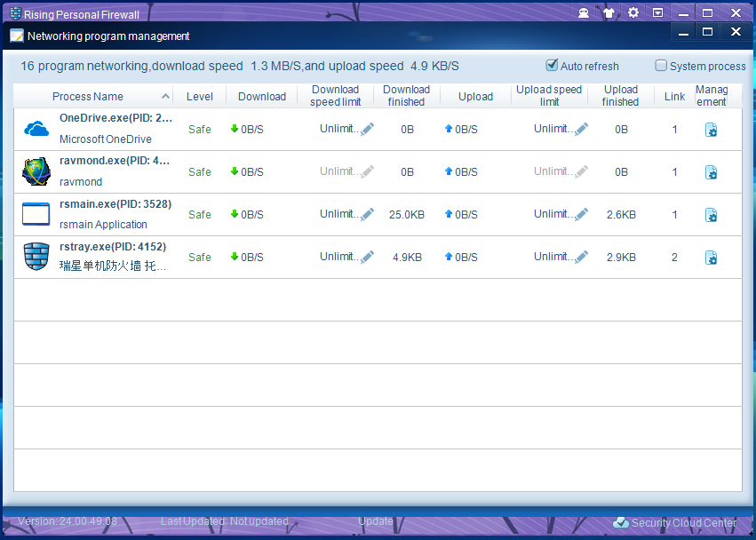Image resolution: width=756 pixels, height=540 pixels.
Task: Click rsmain 2.6KB upload finished value
Action: tap(621, 215)
